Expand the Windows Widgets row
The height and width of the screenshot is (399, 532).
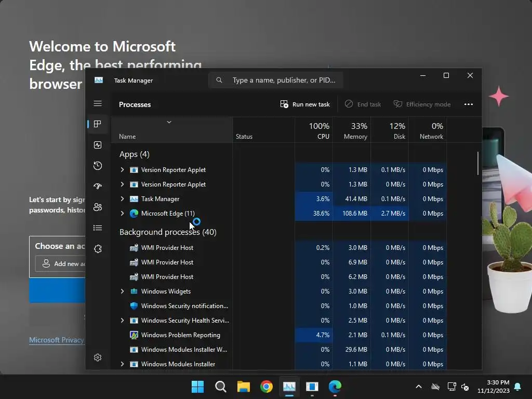click(122, 291)
